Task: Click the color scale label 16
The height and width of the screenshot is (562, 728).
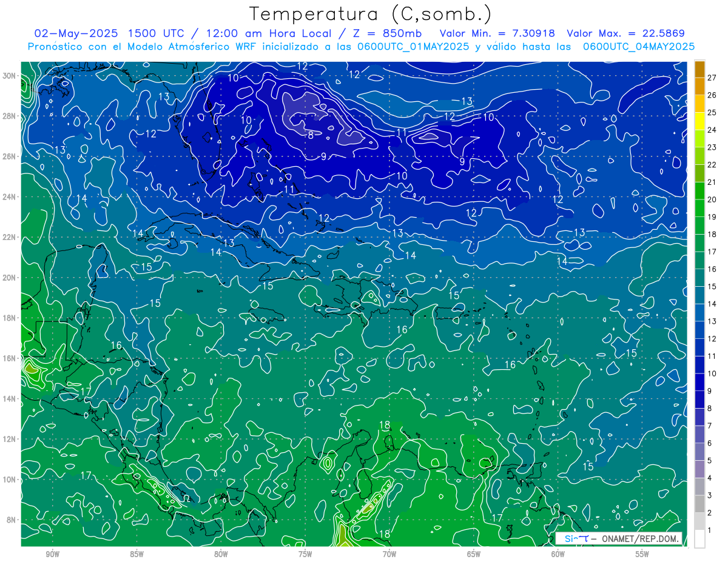Action: (712, 269)
